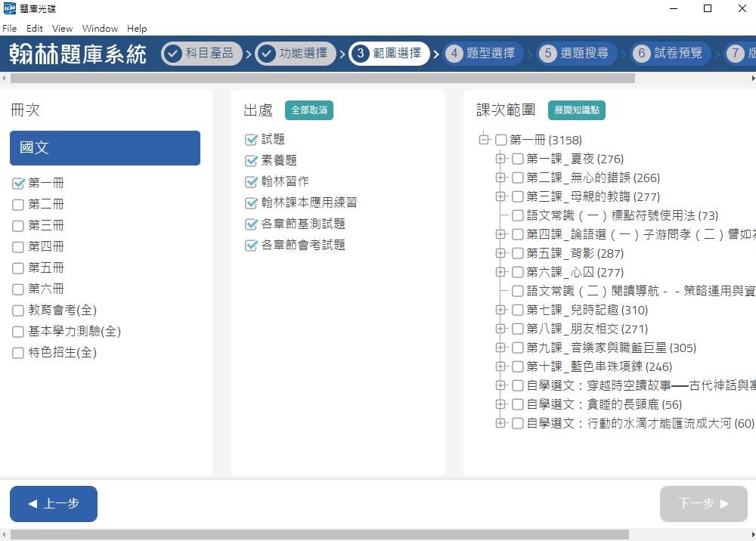The height and width of the screenshot is (541, 756).
Task: Click the 全部取消 button
Action: point(309,110)
